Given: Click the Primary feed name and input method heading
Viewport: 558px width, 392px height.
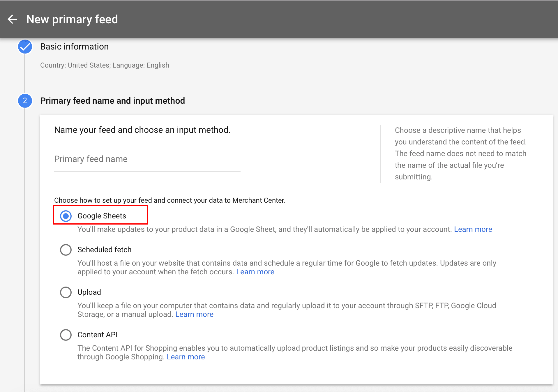Looking at the screenshot, I should (x=112, y=101).
